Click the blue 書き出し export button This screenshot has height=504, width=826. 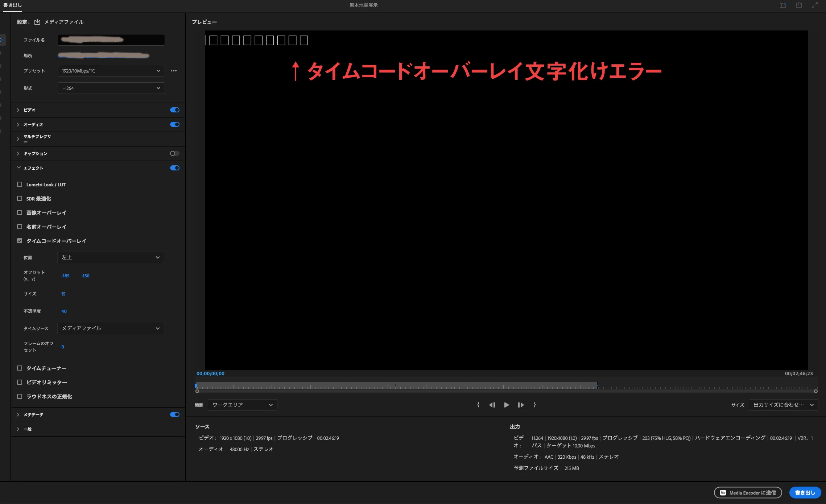click(x=805, y=492)
